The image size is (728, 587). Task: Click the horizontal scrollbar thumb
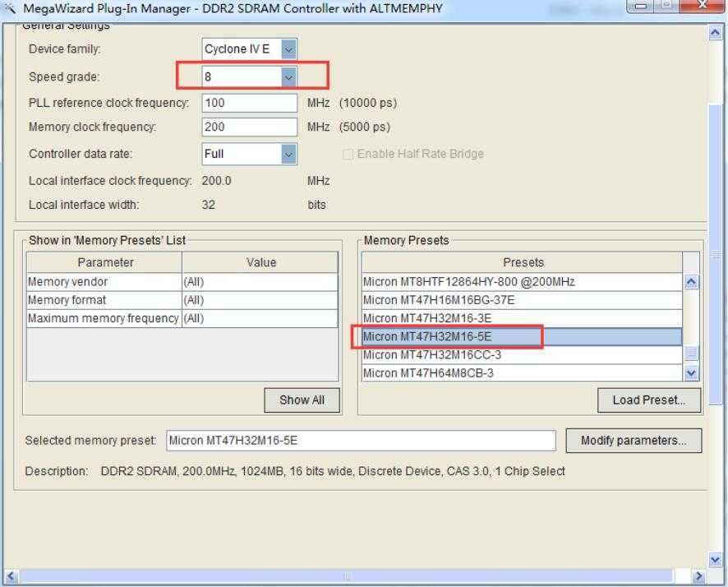347,577
